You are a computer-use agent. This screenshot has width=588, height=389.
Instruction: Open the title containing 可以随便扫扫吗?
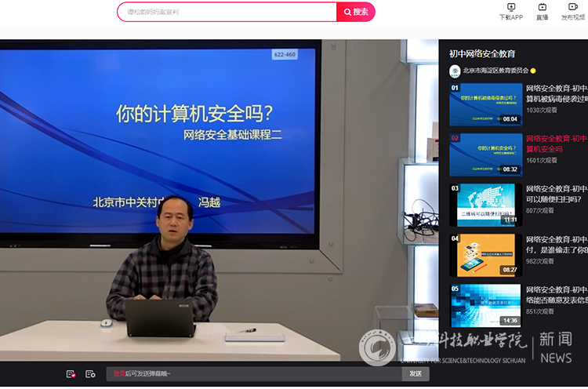557,194
